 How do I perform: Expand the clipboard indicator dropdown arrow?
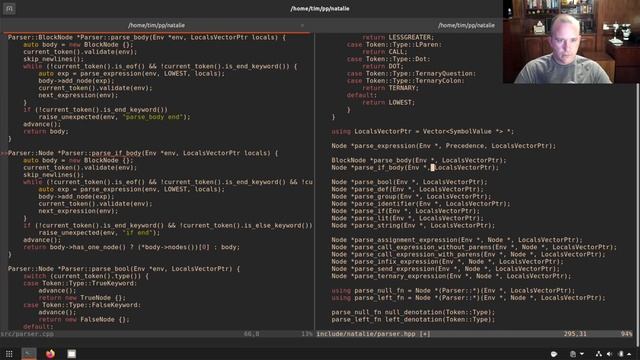pos(582,354)
